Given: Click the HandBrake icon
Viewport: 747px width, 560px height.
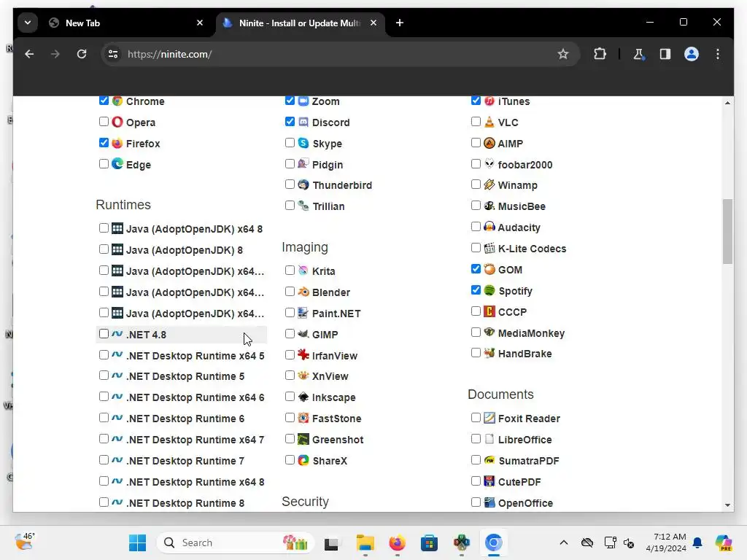Looking at the screenshot, I should pyautogui.click(x=489, y=353).
